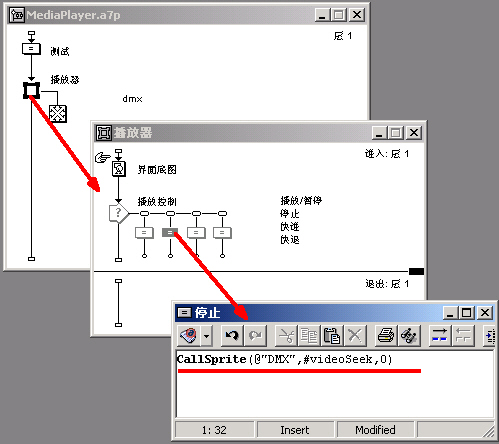Screen dimensions: 499x444
Task: Click the Insert status bar indicator
Action: click(295, 430)
